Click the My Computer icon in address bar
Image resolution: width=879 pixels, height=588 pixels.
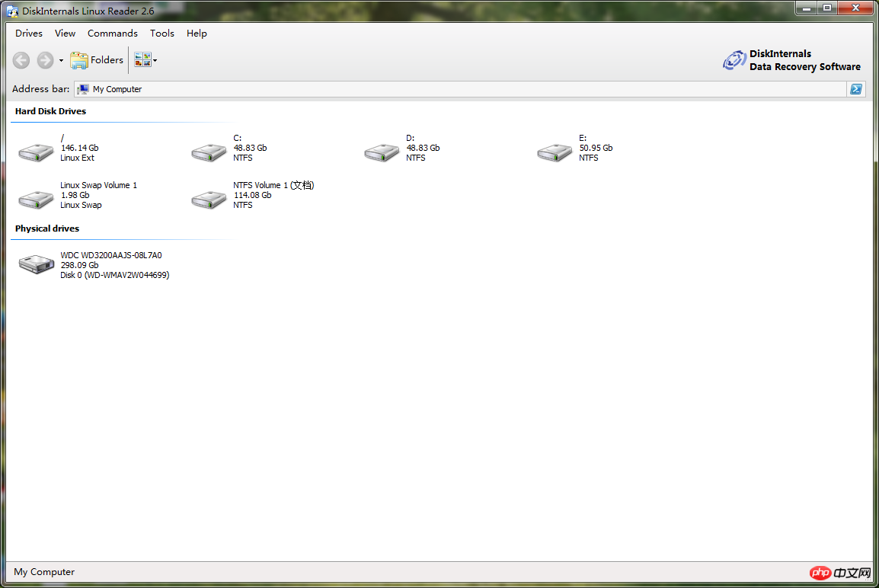pos(83,89)
